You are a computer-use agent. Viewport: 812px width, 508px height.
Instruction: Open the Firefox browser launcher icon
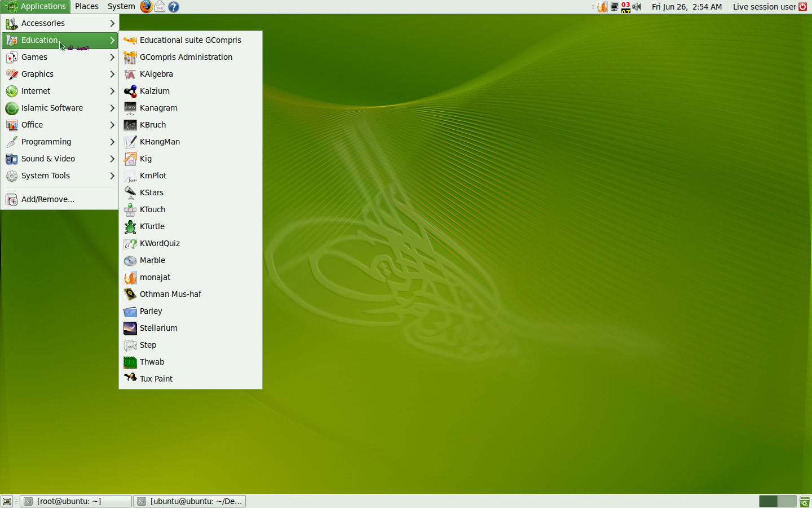click(x=146, y=7)
